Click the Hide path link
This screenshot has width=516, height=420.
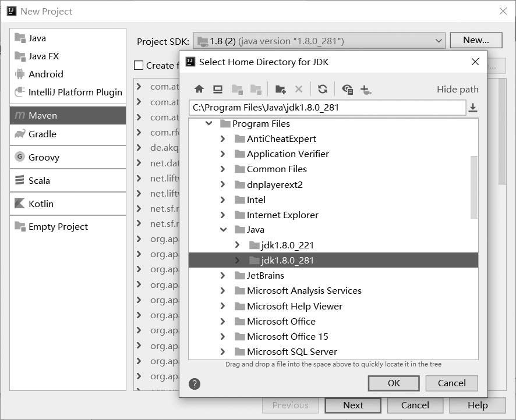coord(457,90)
